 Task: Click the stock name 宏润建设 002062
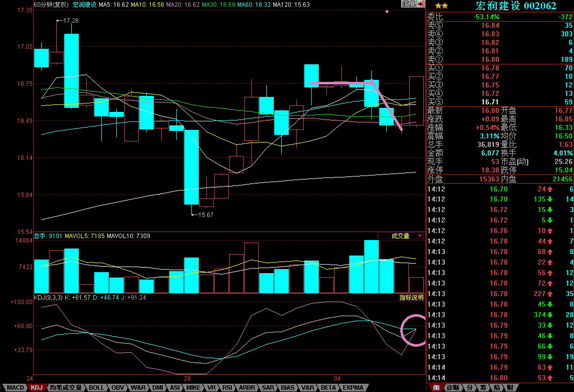(x=515, y=6)
